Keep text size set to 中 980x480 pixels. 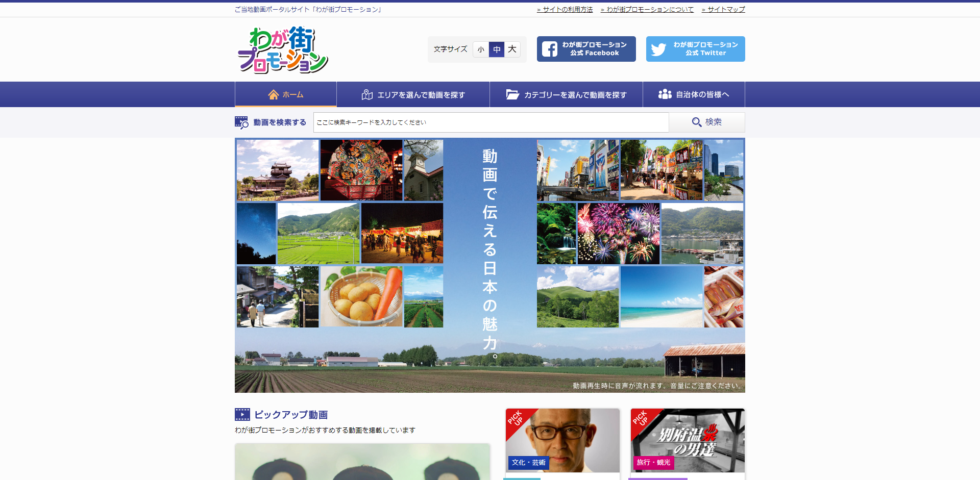click(x=497, y=49)
